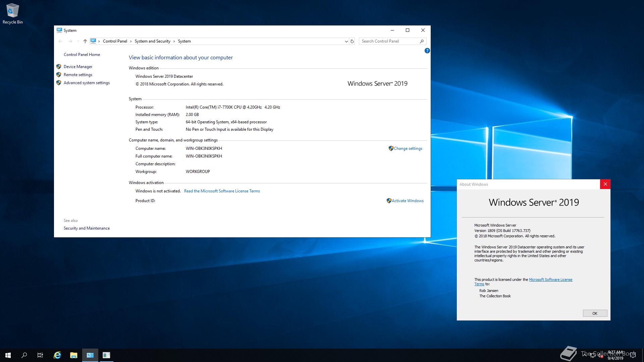Open Windows Search from the taskbar

tap(23, 355)
